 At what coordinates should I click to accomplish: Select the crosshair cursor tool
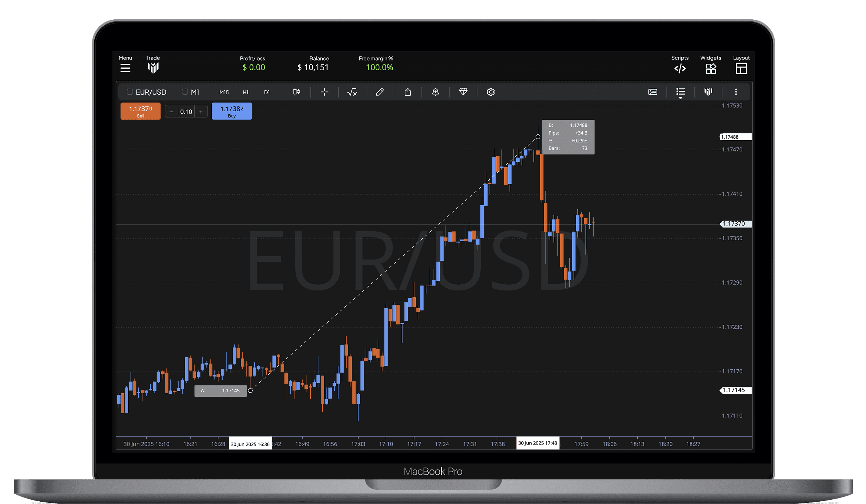coord(325,92)
